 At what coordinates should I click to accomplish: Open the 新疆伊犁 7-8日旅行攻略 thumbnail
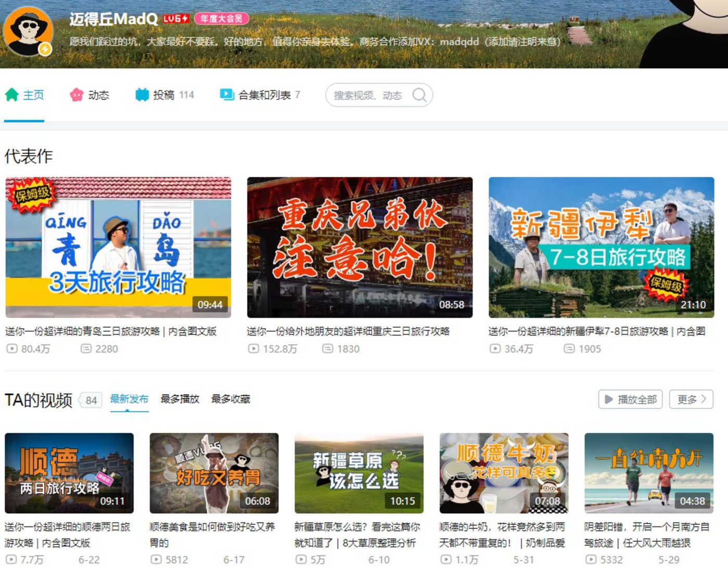coord(601,248)
